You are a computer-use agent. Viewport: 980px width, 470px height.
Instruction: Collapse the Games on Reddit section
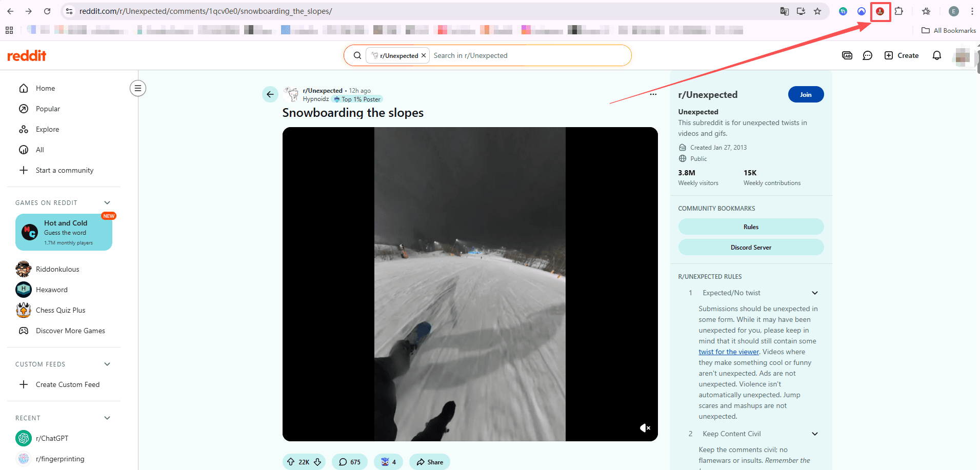tap(107, 202)
